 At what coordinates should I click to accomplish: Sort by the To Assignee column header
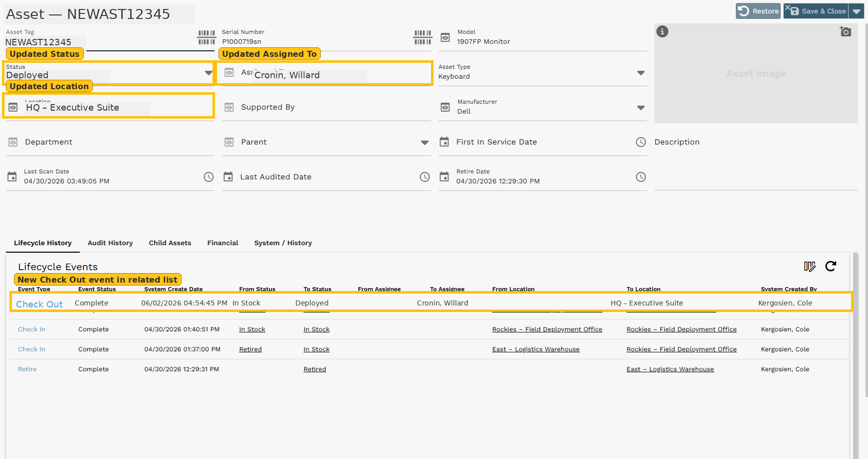[447, 289]
